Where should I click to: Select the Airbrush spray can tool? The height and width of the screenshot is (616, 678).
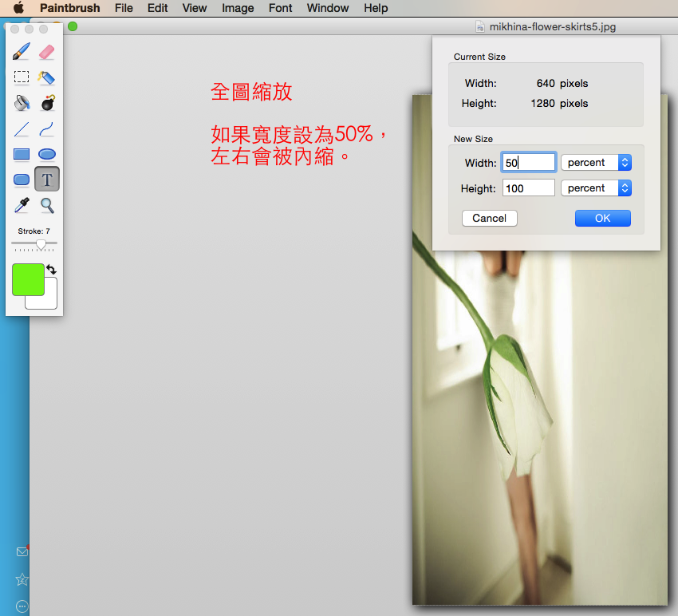tap(47, 77)
